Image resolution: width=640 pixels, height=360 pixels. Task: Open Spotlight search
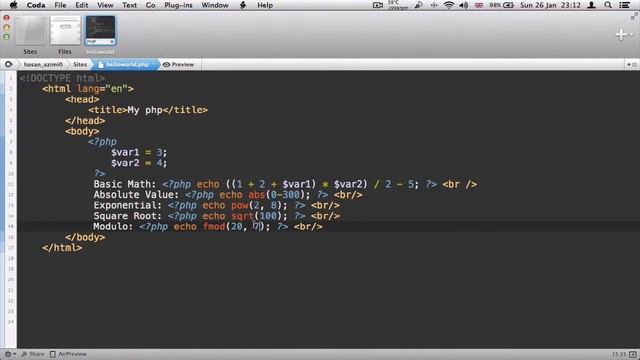tap(608, 5)
